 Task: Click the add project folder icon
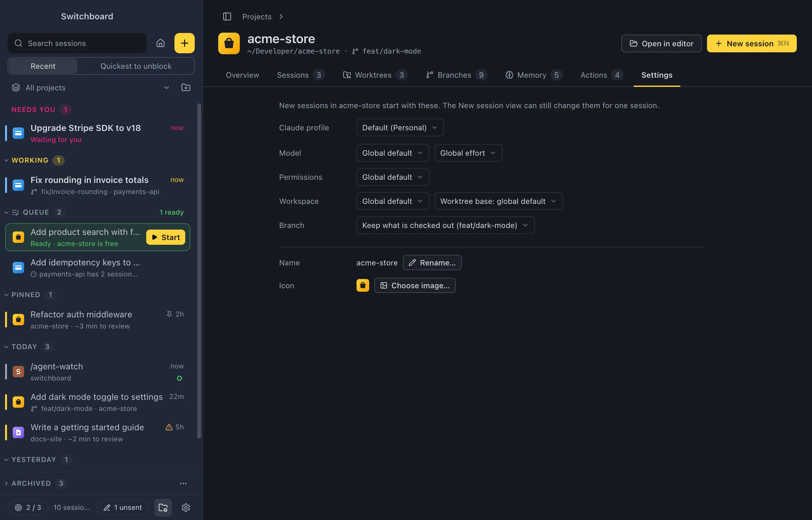186,88
